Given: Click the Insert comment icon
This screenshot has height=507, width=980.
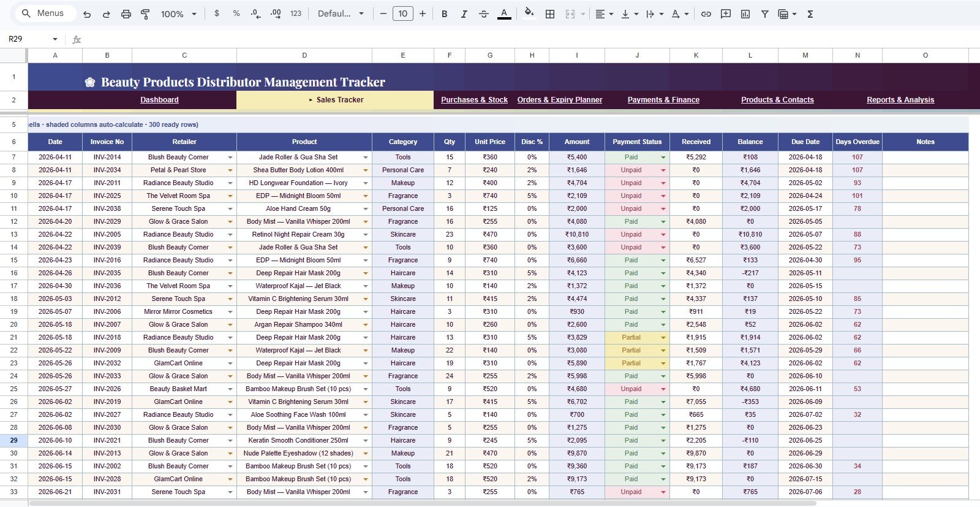Looking at the screenshot, I should click(x=726, y=13).
